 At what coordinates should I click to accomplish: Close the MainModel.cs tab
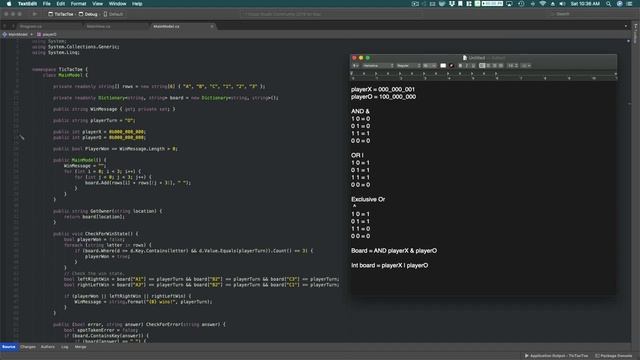(212, 26)
